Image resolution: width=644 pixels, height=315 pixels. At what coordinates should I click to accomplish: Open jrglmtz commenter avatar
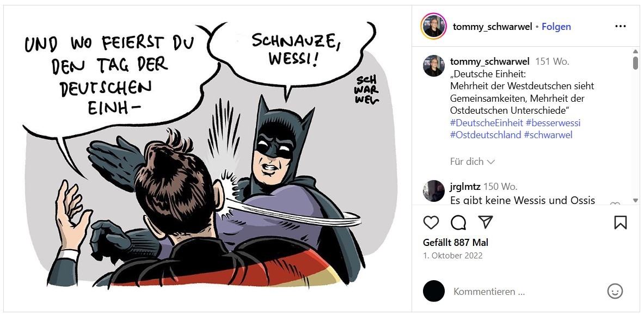[434, 191]
